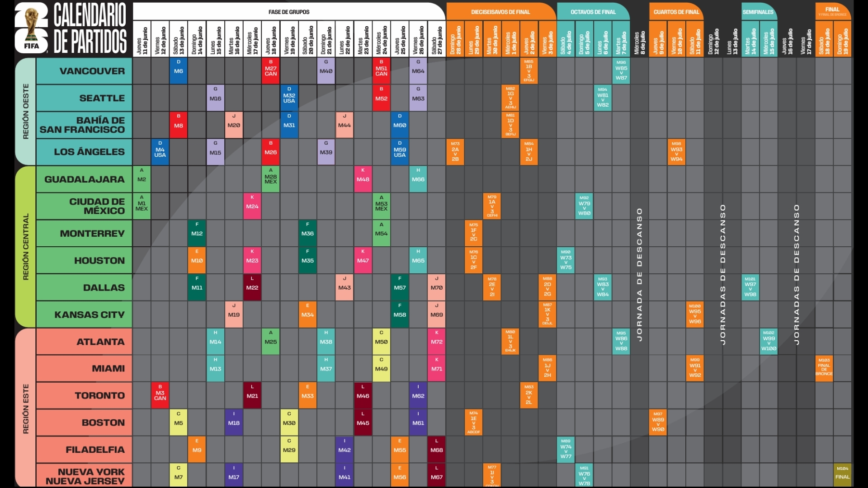Click opening match M1 MEX cell

pos(142,206)
